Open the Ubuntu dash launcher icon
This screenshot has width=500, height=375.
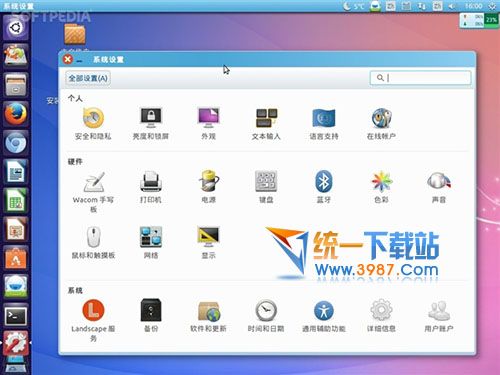pos(16,27)
